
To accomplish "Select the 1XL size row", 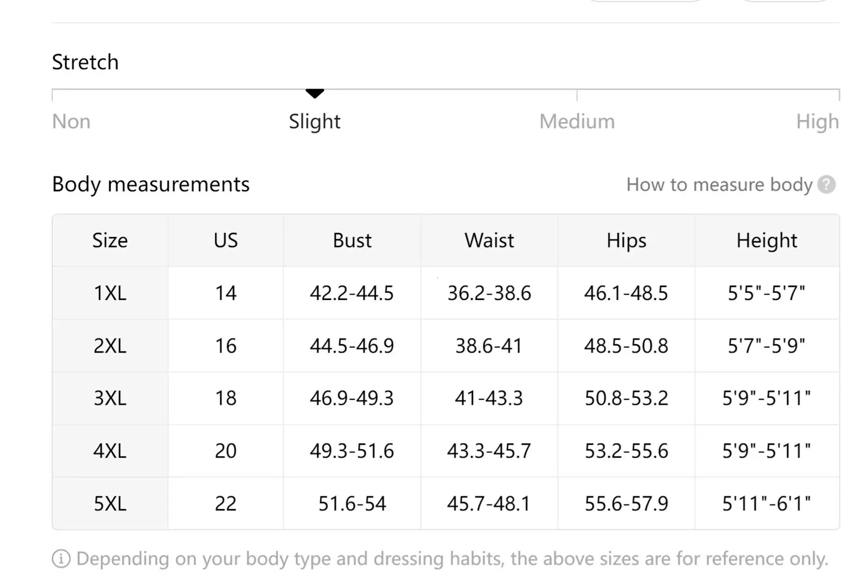I will 446,293.
